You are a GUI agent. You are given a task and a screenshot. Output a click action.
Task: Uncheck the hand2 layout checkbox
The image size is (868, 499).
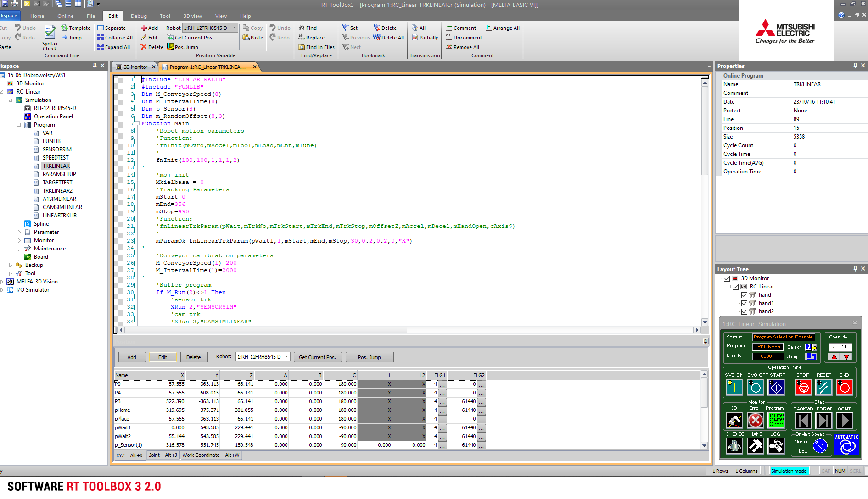click(744, 311)
